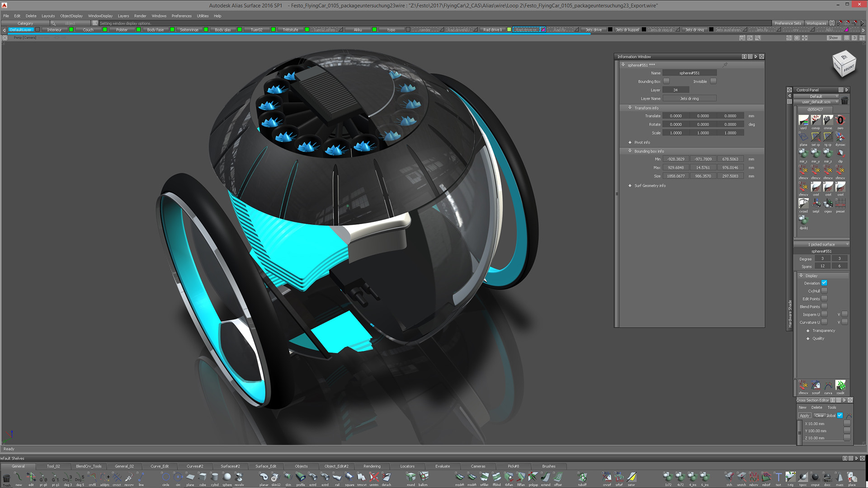Open the WindowDisplay menu
Screen dimensions: 868x488
100,16
